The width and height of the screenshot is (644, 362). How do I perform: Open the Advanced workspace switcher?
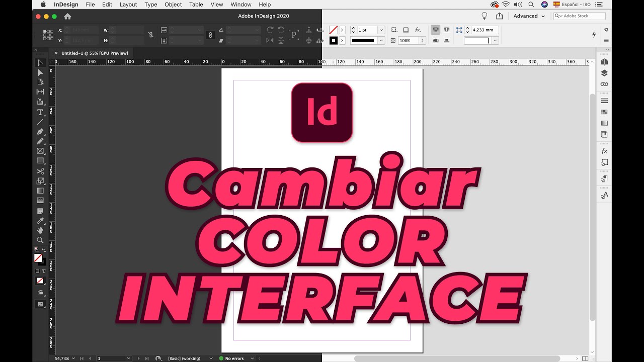[x=528, y=16]
